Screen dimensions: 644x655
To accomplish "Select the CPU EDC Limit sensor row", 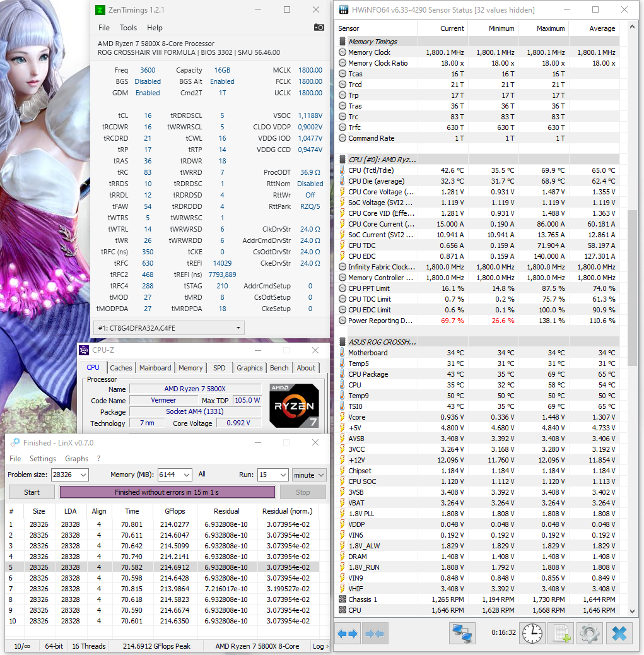I will pos(479,310).
